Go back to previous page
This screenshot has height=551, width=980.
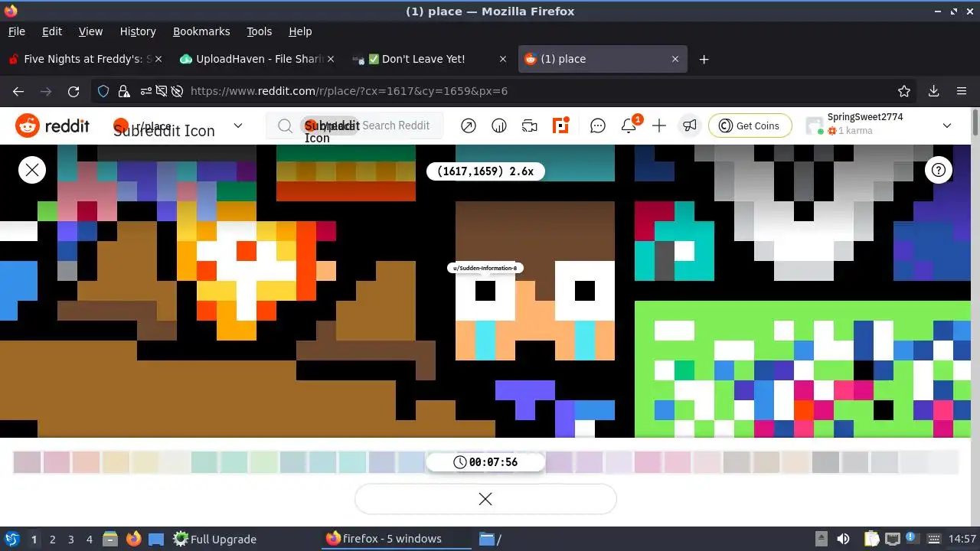18,91
